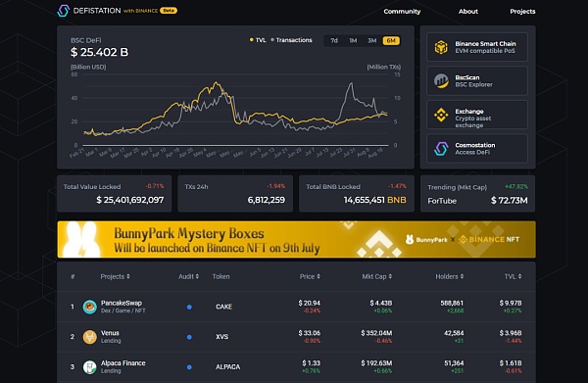Select the 7d chart range

coord(334,40)
